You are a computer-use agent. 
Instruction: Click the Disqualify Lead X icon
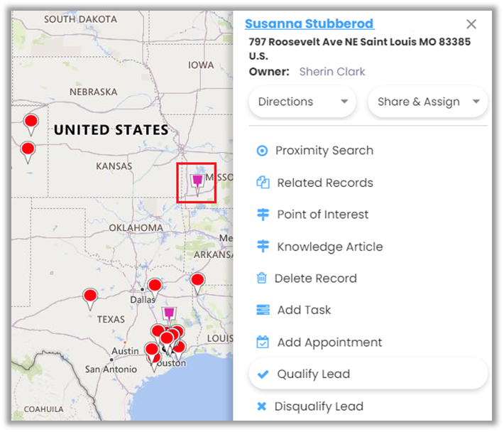[x=262, y=406]
